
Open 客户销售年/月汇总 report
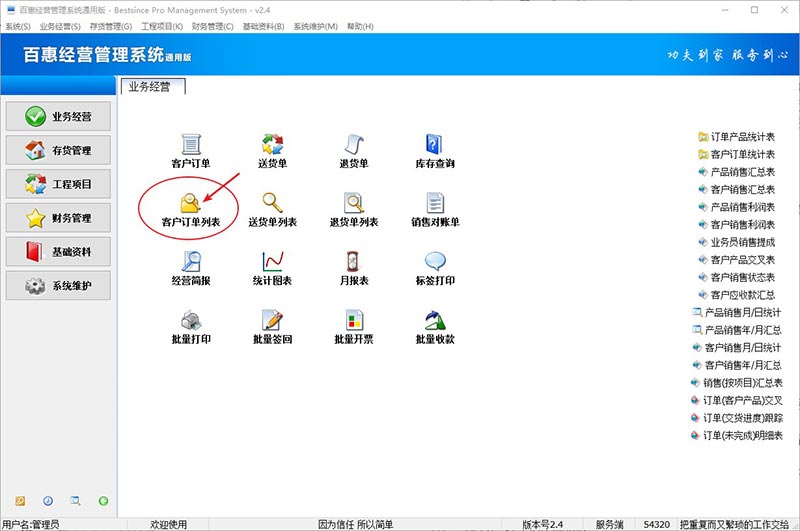(736, 365)
